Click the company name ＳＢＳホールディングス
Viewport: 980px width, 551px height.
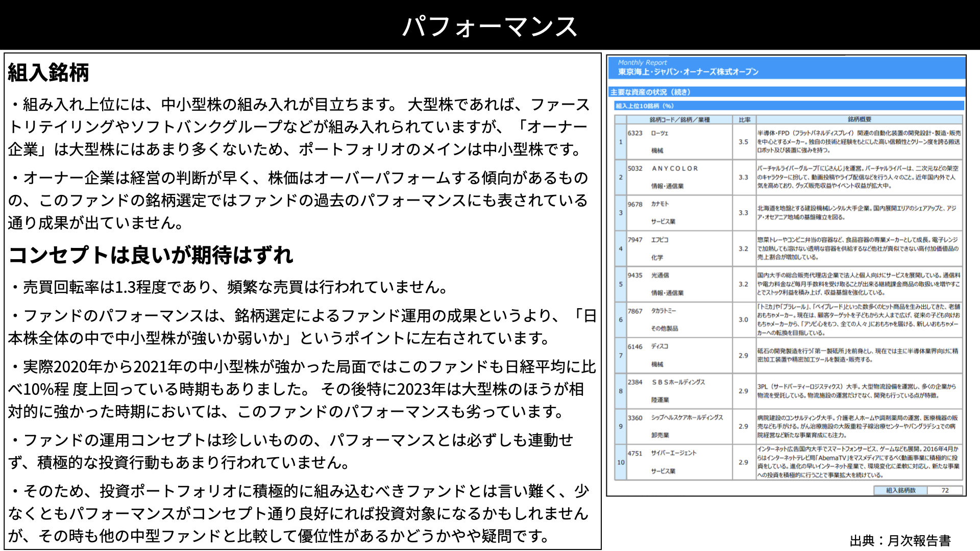678,382
